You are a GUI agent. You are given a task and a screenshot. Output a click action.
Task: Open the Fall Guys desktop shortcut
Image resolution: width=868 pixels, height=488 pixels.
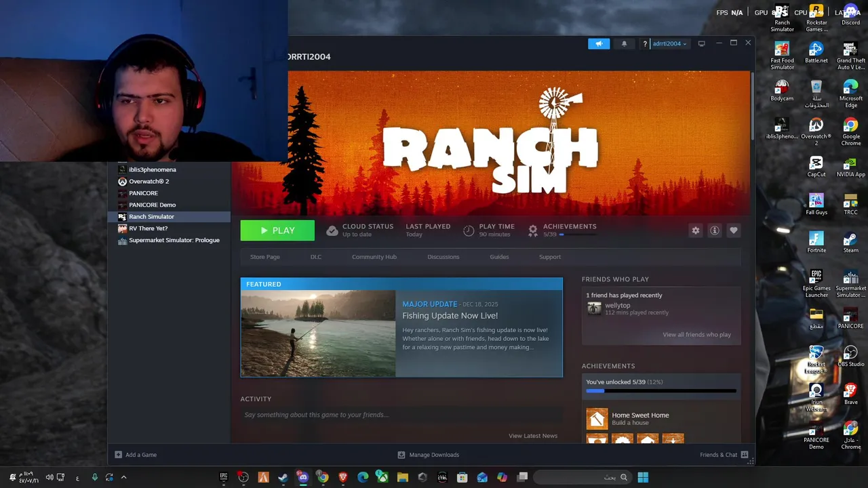[816, 205]
